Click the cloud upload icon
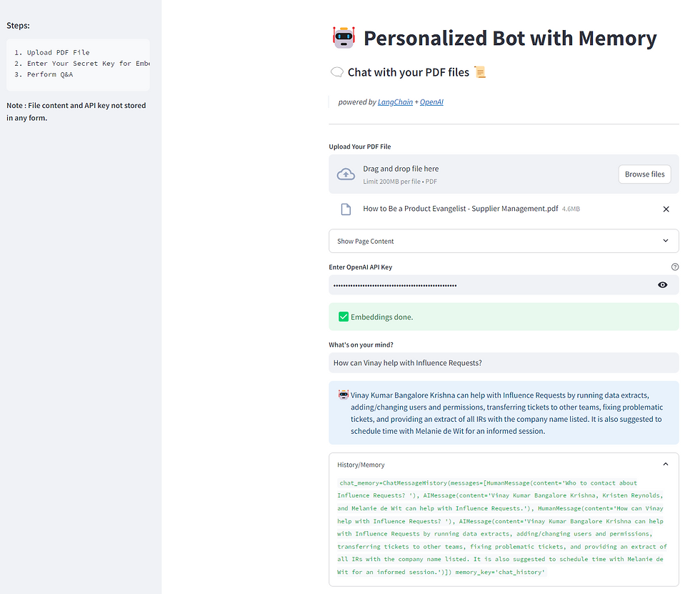This screenshot has width=700, height=594. point(346,174)
